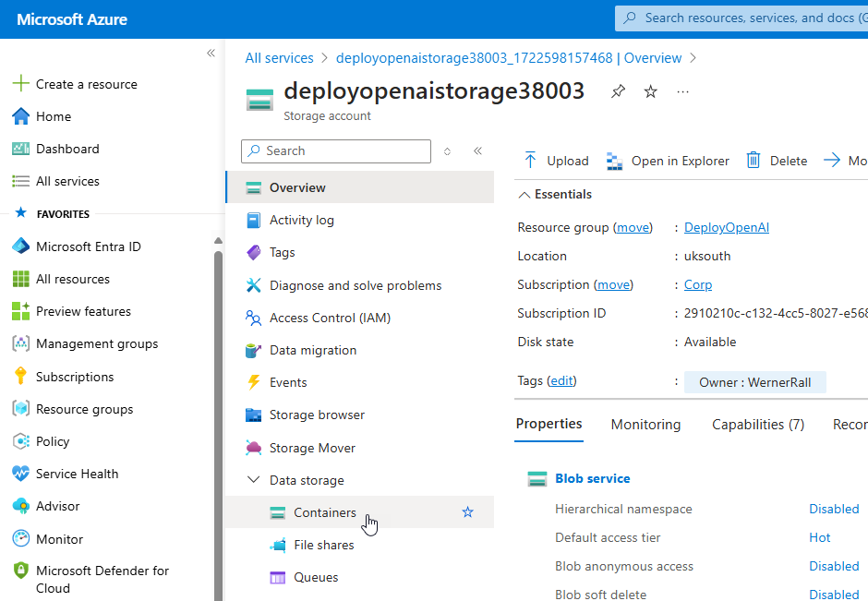Collapse the Data storage section
This screenshot has width=868, height=601.
[x=253, y=479]
